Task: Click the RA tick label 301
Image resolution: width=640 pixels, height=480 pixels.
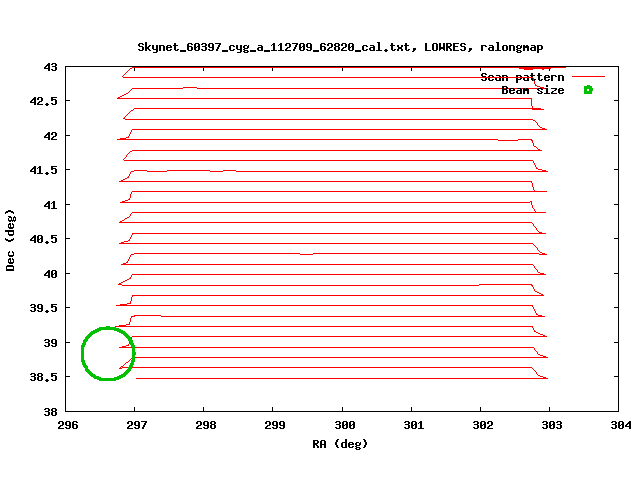Action: (414, 425)
